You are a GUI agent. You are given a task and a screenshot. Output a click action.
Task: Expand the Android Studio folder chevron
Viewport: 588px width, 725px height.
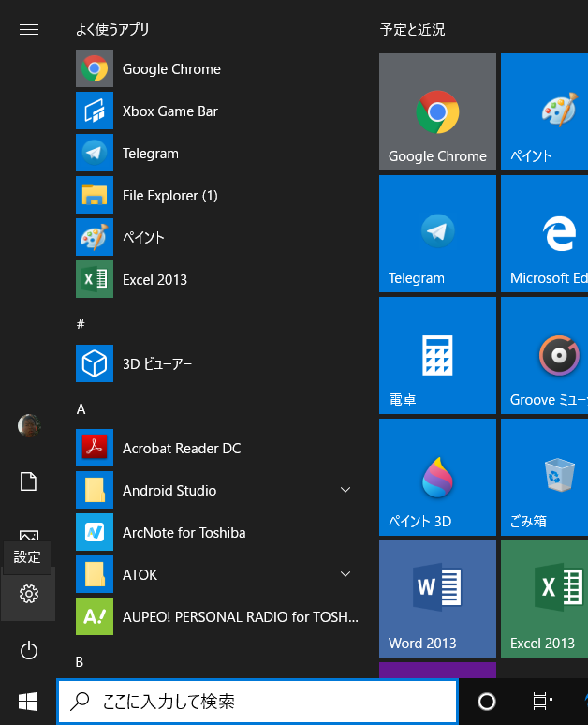pos(345,490)
